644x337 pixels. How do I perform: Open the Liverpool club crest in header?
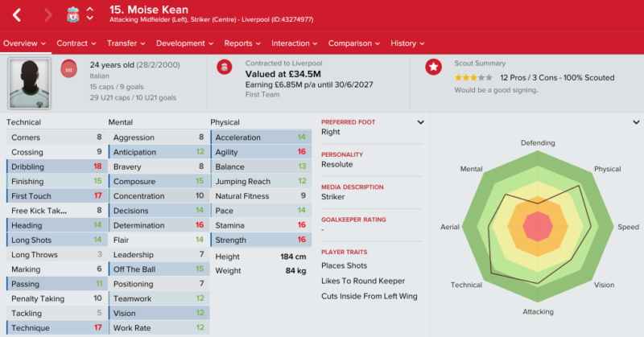pyautogui.click(x=73, y=14)
